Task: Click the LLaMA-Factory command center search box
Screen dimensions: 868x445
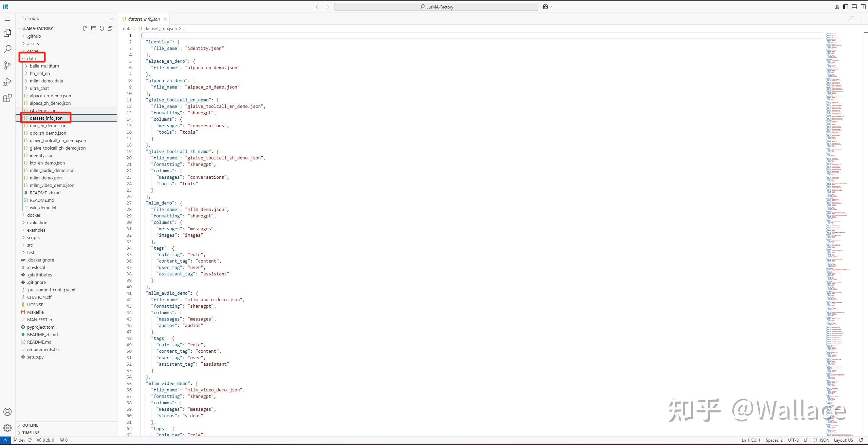Action: coord(436,7)
